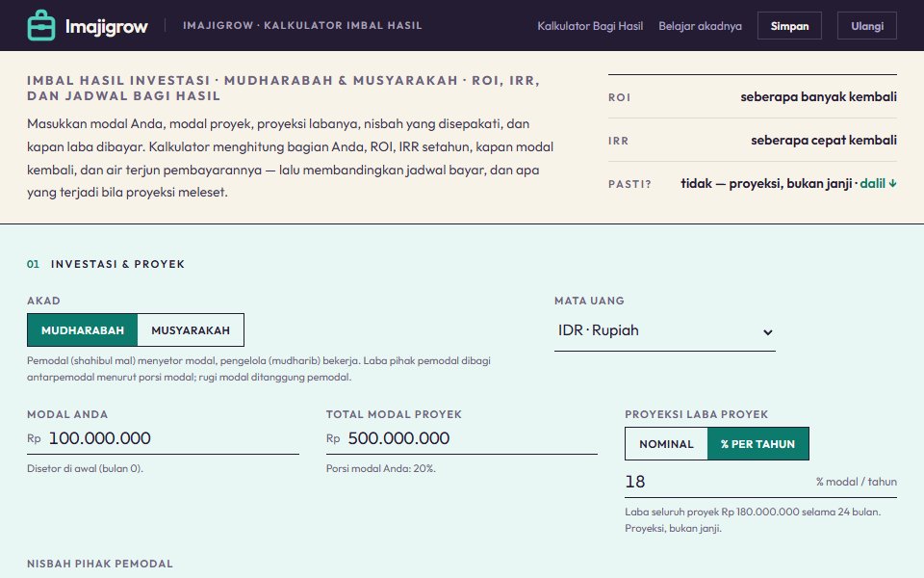Image resolution: width=924 pixels, height=578 pixels.
Task: Click the '01 Investasi & Proyek' section heading
Action: click(x=106, y=264)
